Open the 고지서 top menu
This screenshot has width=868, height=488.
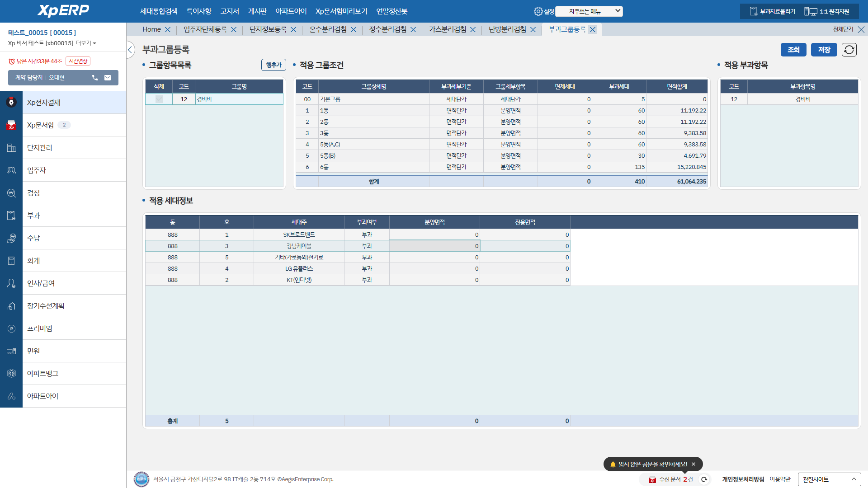coord(230,11)
